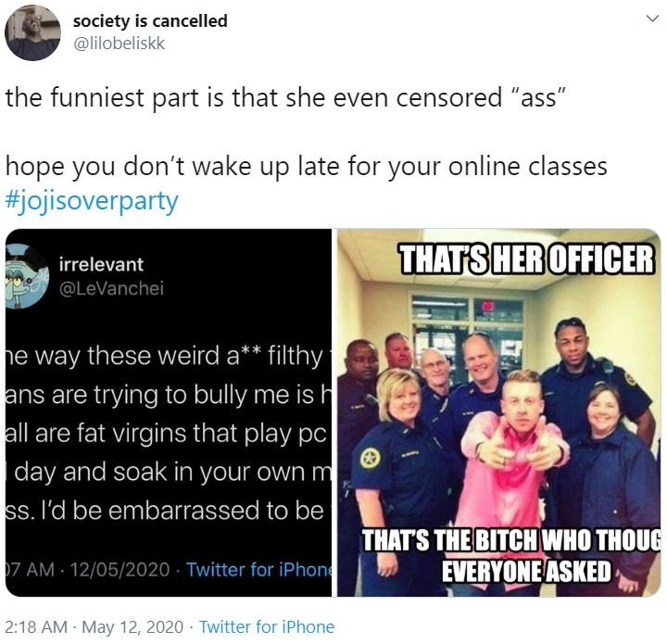Open the officer meme image
Image resolution: width=667 pixels, height=644 pixels.
pos(499,412)
